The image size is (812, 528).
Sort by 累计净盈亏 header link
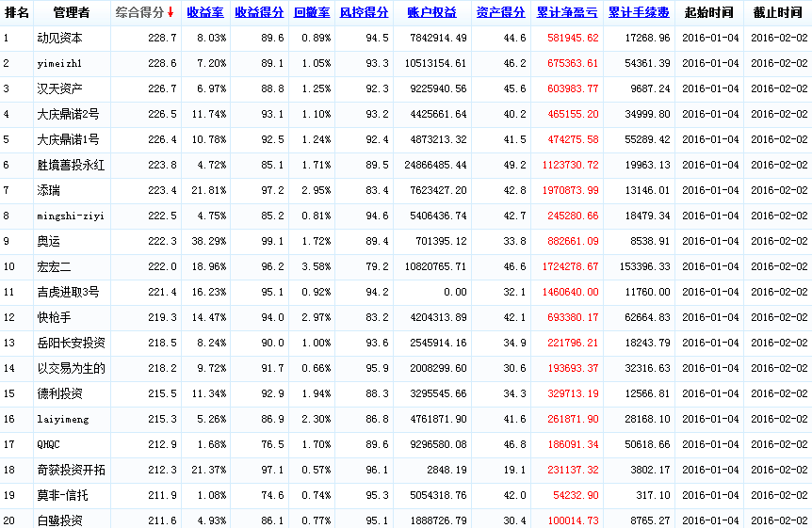pos(567,12)
